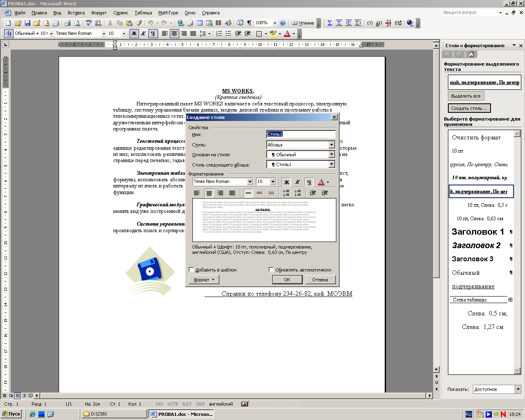Open the Вставка menu
525x420 pixels.
tap(76, 13)
